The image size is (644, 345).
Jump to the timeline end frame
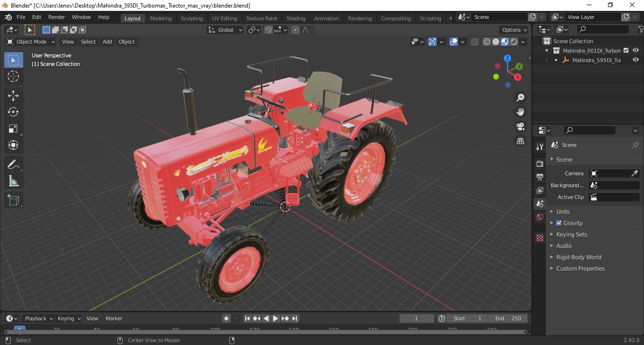[x=295, y=318]
